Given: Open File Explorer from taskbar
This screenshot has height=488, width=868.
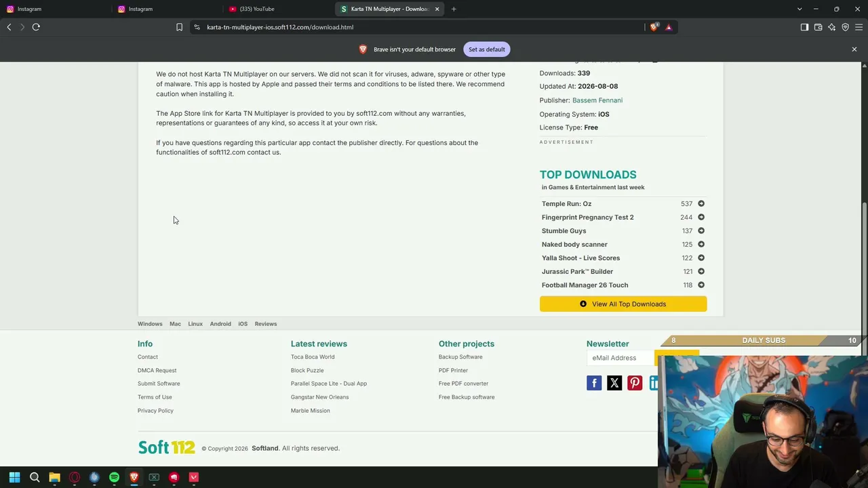Looking at the screenshot, I should coord(54,477).
